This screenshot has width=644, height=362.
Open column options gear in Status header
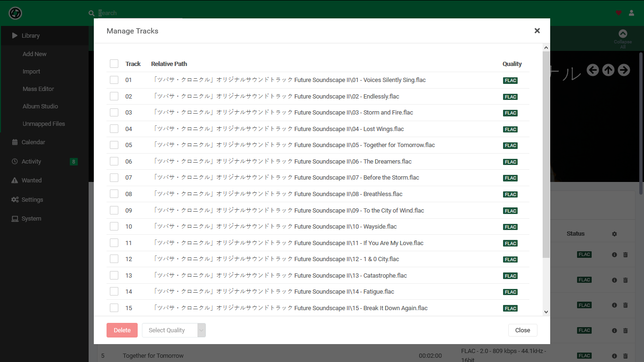pos(614,234)
